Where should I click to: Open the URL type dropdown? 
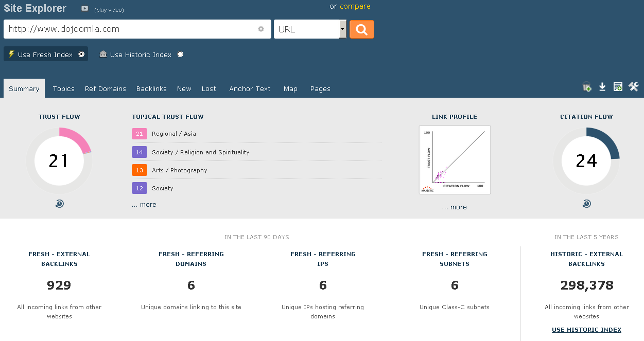point(310,29)
